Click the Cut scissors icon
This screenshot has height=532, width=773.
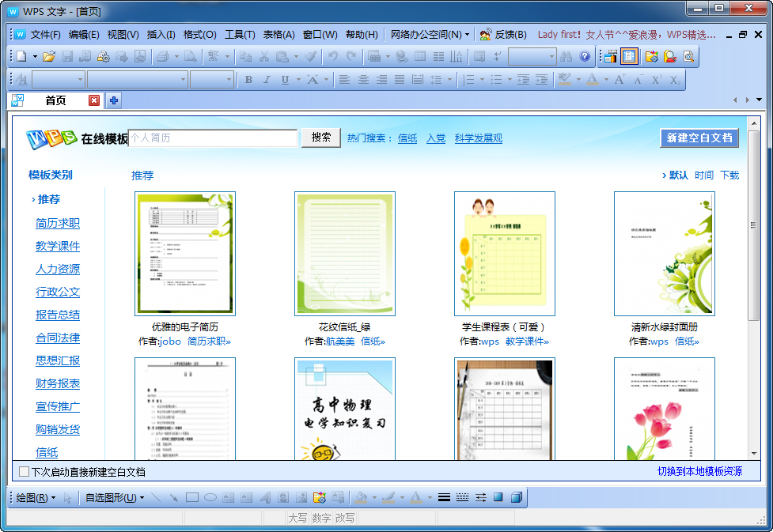tap(264, 57)
